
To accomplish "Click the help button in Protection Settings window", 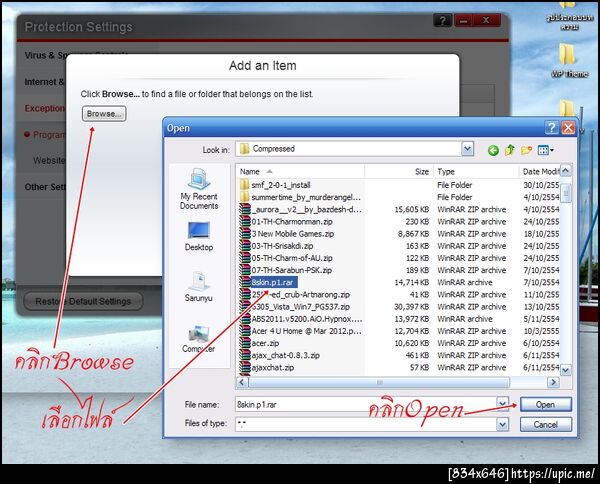I will pyautogui.click(x=442, y=20).
